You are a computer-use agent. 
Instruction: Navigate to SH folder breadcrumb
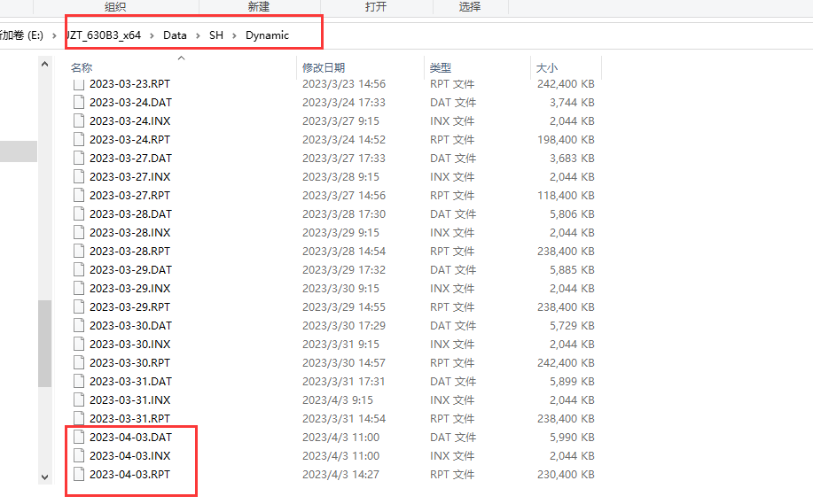tap(216, 35)
